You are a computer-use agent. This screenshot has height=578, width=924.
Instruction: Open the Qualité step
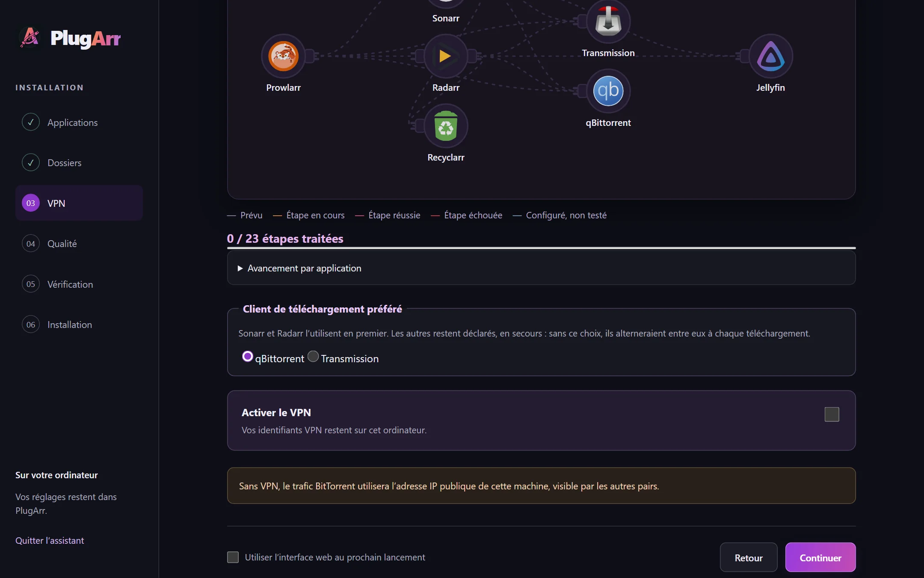click(79, 243)
